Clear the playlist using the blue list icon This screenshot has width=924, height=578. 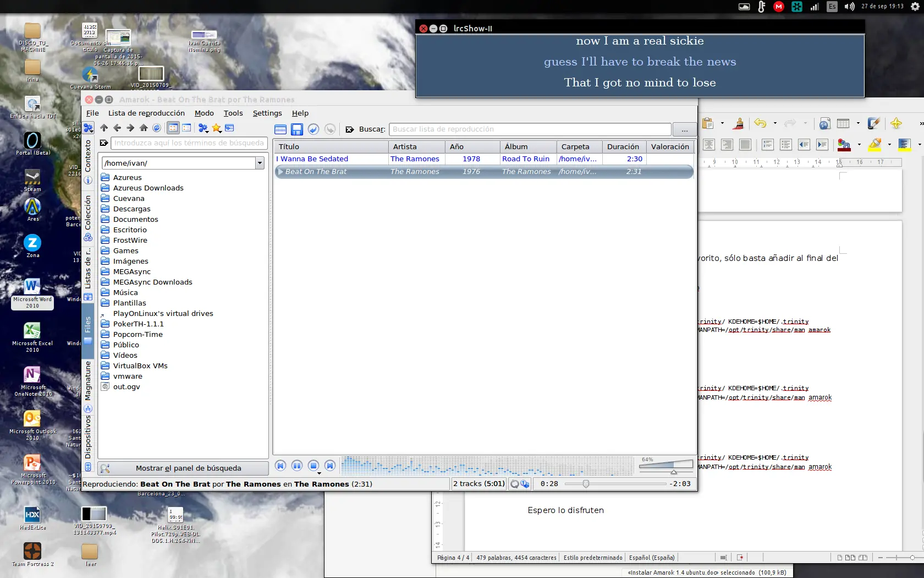click(280, 129)
